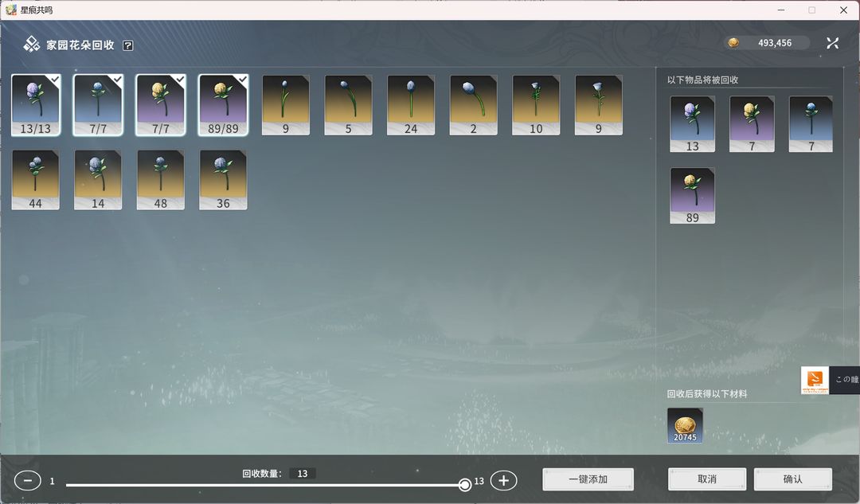Viewport: 860px width, 504px height.
Task: Click the recycle quantity slider handle
Action: 465,484
